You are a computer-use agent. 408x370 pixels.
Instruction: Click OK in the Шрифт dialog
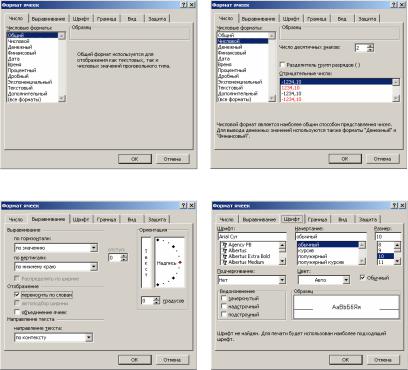click(x=346, y=360)
